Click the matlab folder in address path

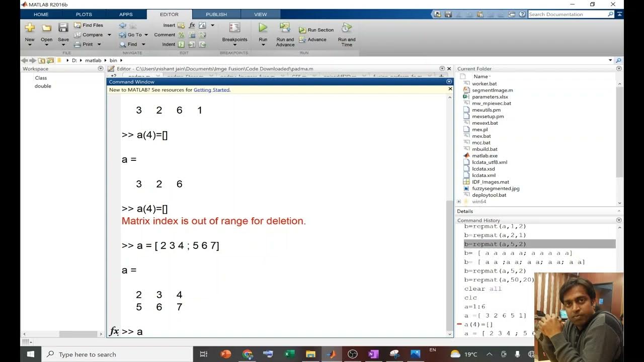coord(93,60)
